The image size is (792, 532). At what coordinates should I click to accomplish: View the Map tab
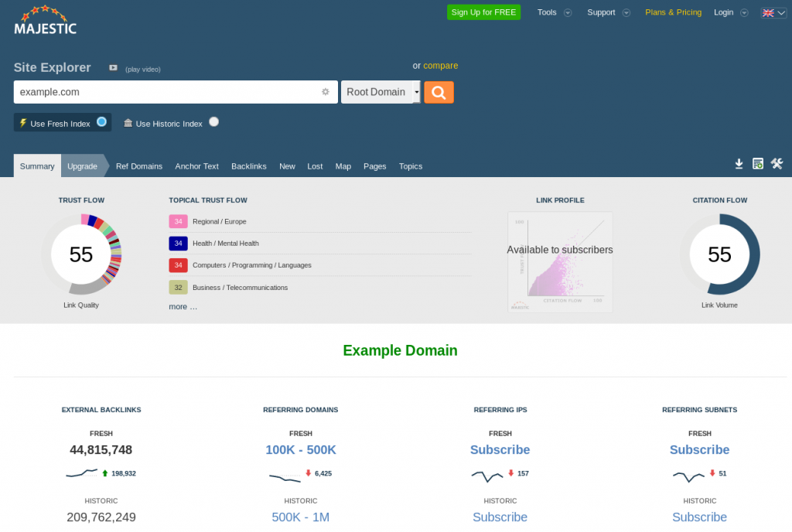click(x=343, y=166)
